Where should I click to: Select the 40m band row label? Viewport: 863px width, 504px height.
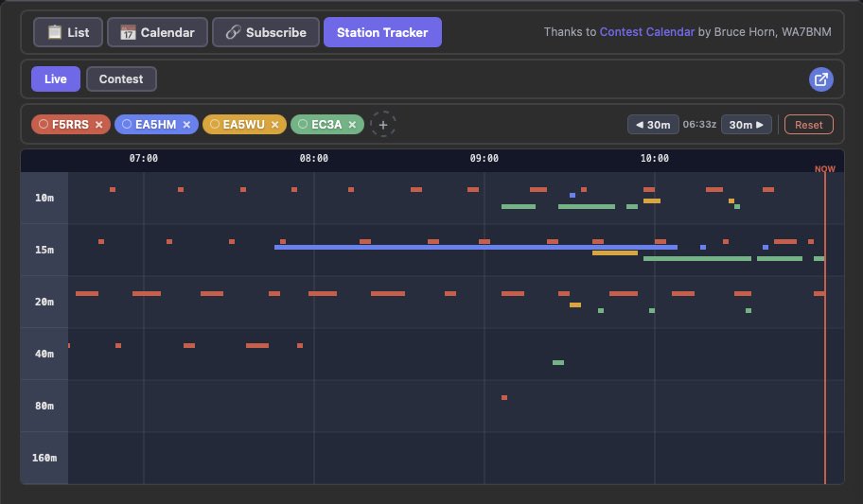click(x=44, y=354)
